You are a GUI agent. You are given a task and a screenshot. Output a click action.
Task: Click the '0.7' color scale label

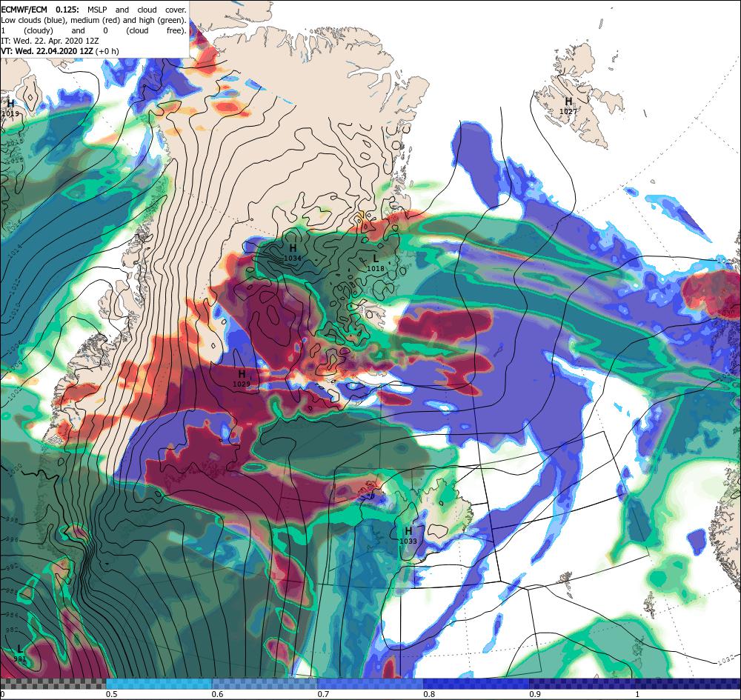click(323, 694)
